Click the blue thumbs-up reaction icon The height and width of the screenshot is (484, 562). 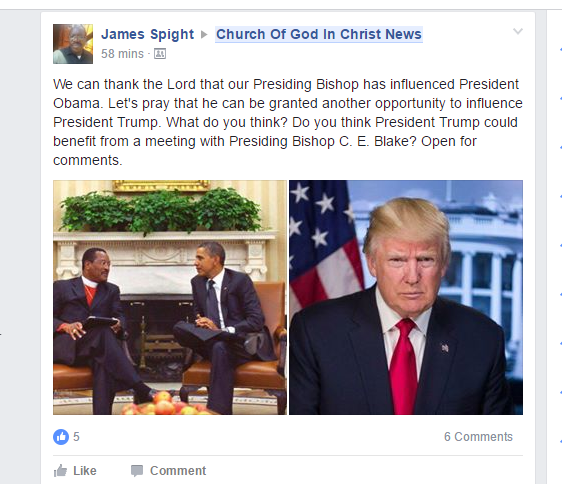tap(61, 437)
